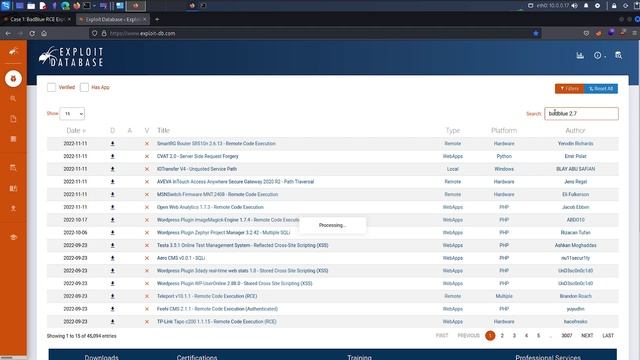
Task: Download the Open Web Analytics exploit
Action: tap(113, 207)
